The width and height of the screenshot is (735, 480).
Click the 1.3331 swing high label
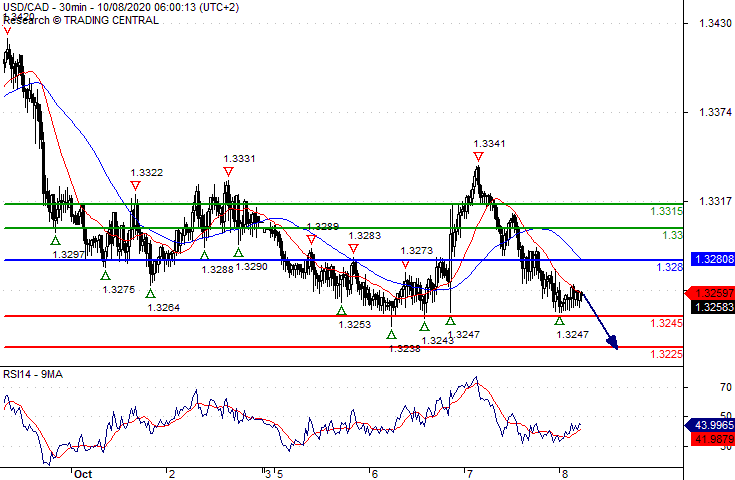240,159
